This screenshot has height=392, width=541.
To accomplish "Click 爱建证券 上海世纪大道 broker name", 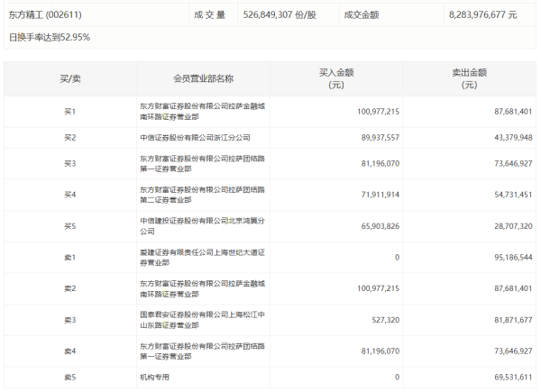I will (203, 258).
